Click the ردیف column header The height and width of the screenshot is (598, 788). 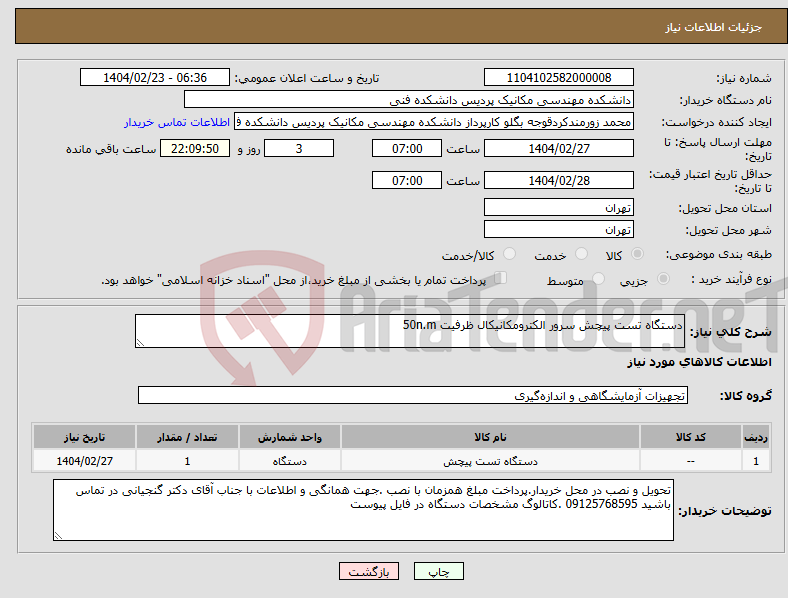pos(756,437)
